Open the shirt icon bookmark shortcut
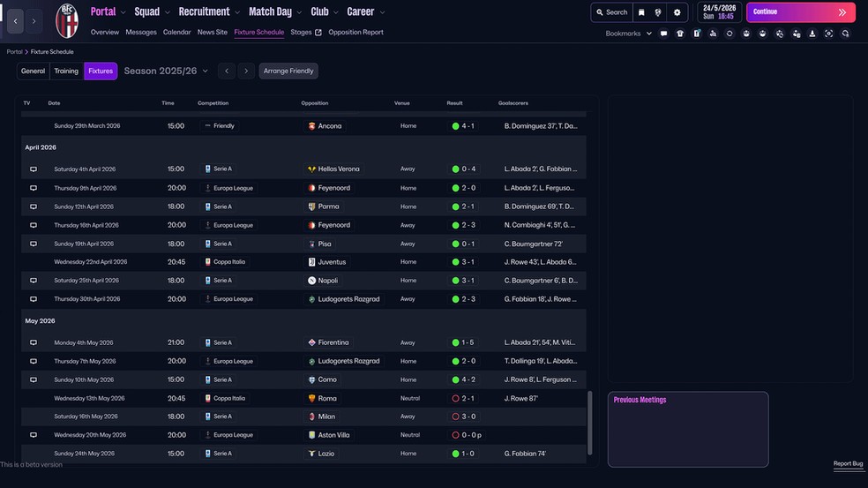Image resolution: width=868 pixels, height=488 pixels. [x=680, y=34]
